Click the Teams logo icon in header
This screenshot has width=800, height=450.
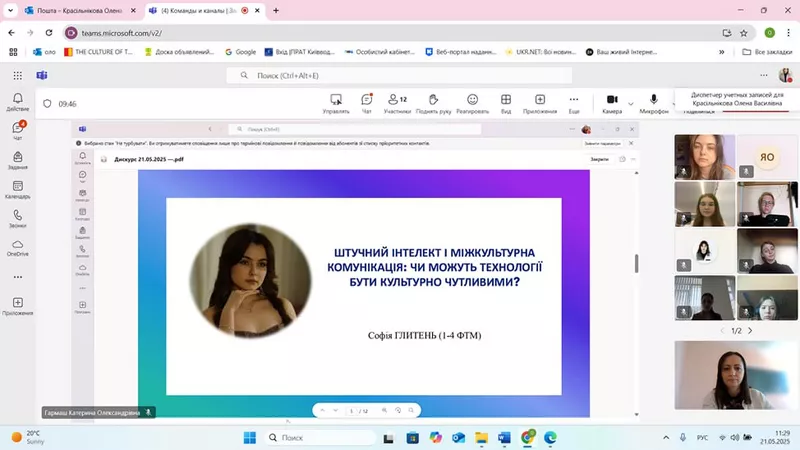pyautogui.click(x=42, y=76)
